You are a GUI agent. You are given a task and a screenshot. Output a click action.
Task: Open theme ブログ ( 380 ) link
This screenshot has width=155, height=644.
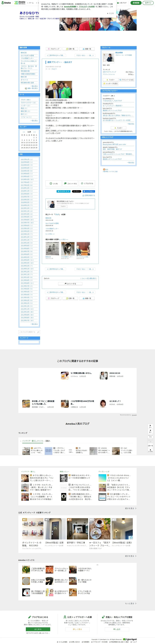click(x=25, y=100)
